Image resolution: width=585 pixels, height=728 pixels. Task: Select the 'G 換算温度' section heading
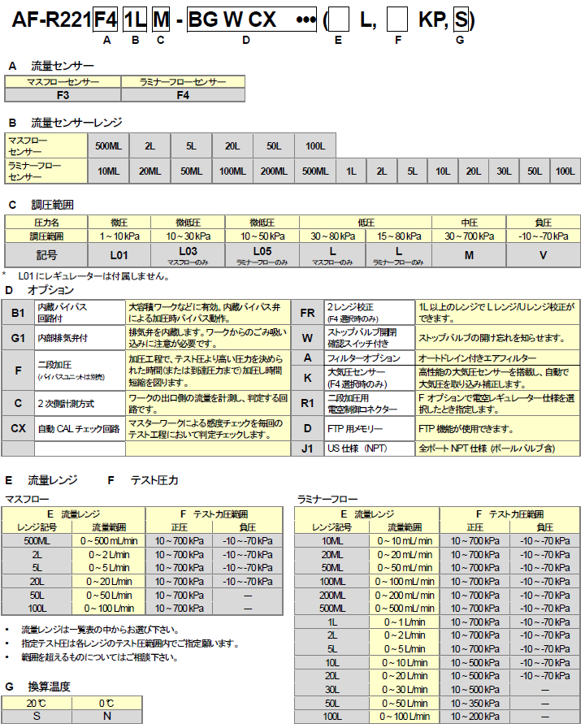click(37, 687)
